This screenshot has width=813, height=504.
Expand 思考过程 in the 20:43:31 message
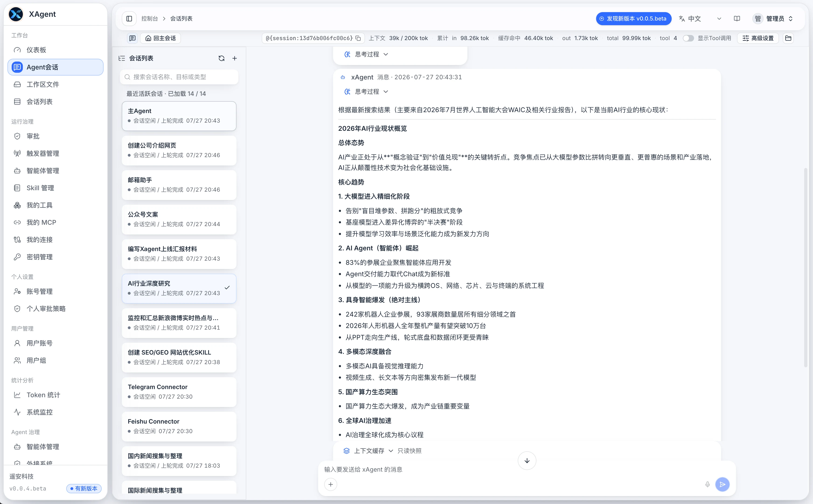point(366,92)
